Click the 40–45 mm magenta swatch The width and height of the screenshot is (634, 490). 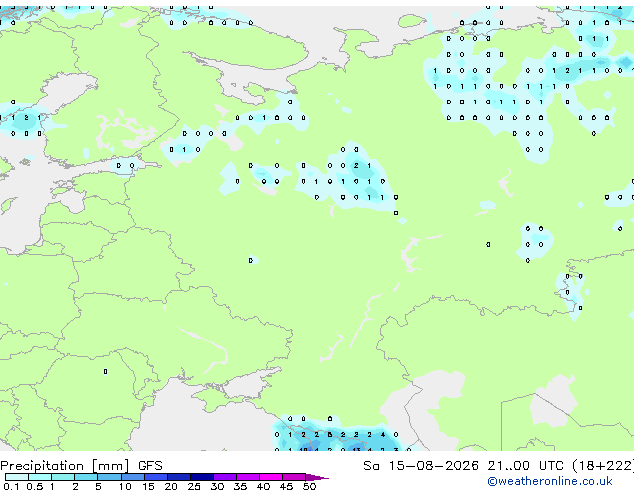(271, 477)
